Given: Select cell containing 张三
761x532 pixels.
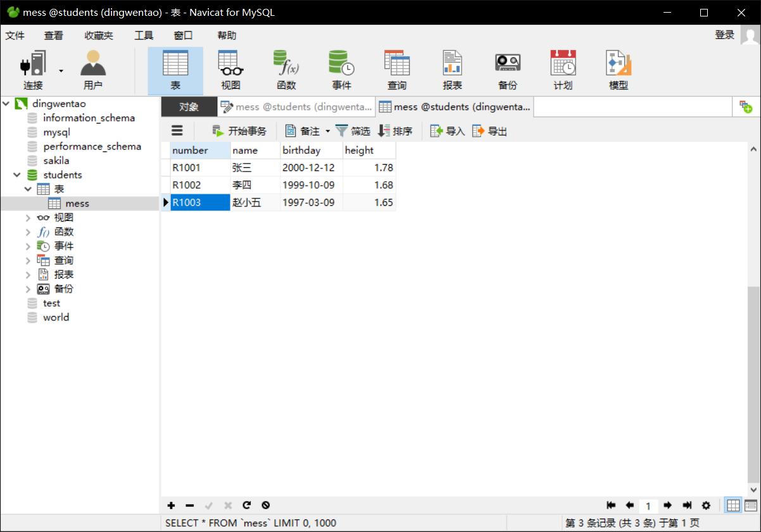Looking at the screenshot, I should click(255, 168).
